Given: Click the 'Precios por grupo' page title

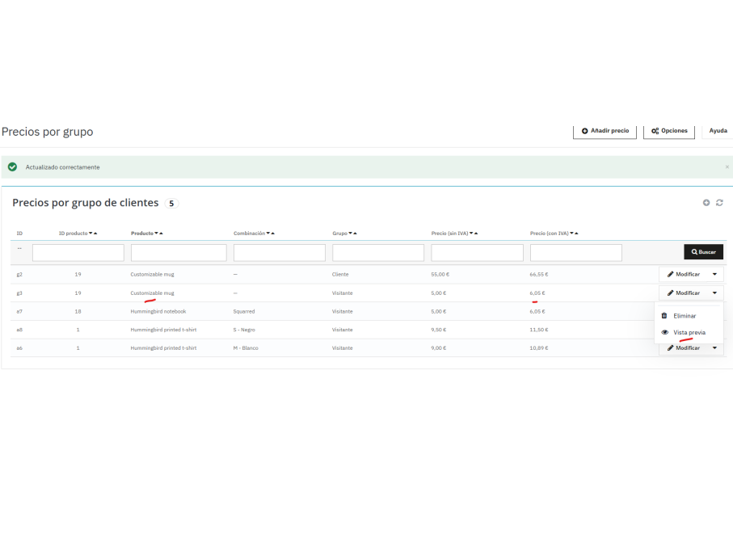Looking at the screenshot, I should [47, 132].
